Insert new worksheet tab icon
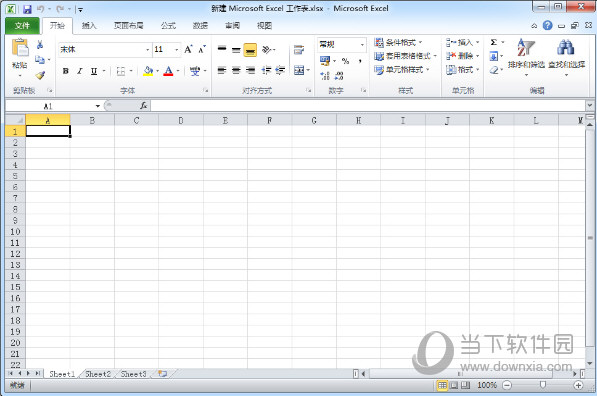The height and width of the screenshot is (396, 597). tap(163, 374)
